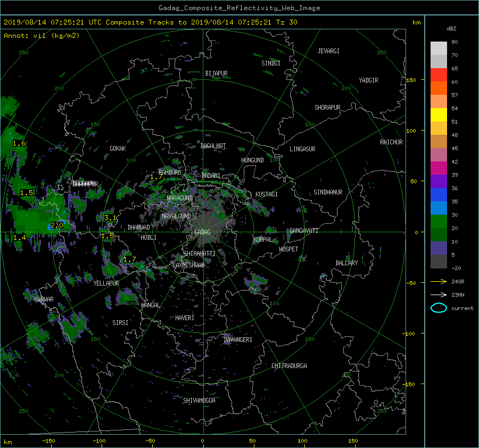Click the 1.4 VIL storm annotation
Screen dimensions: 479x448
pos(20,237)
